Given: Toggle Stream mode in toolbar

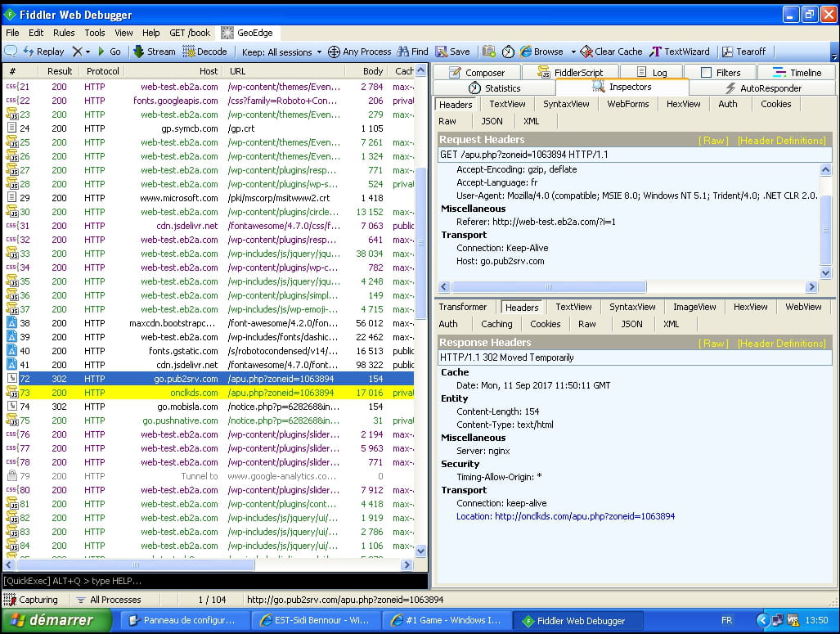Looking at the screenshot, I should pos(155,52).
